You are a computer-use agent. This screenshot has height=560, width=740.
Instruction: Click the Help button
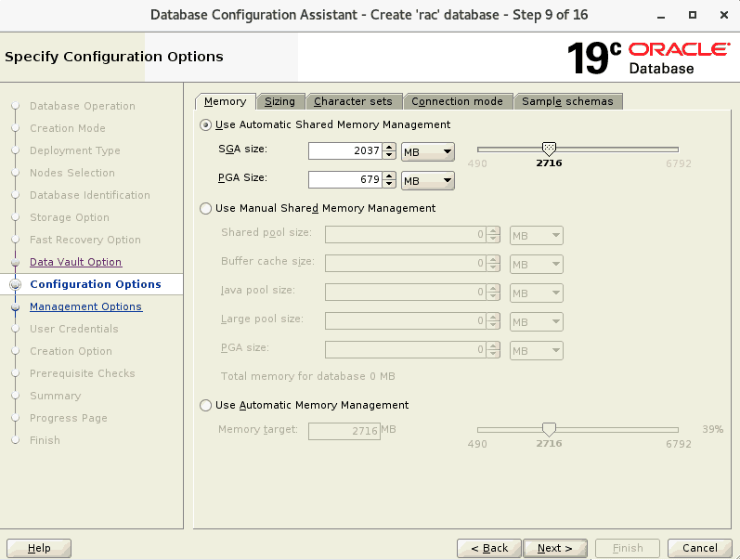click(x=39, y=548)
